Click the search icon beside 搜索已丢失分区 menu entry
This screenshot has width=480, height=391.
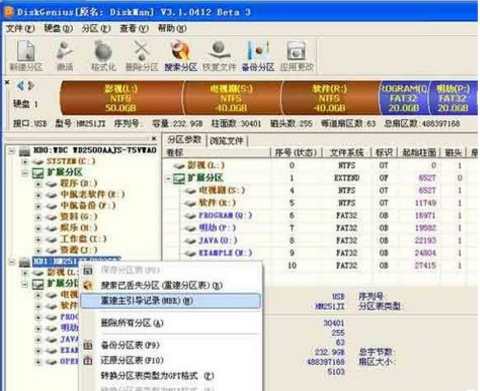click(88, 285)
